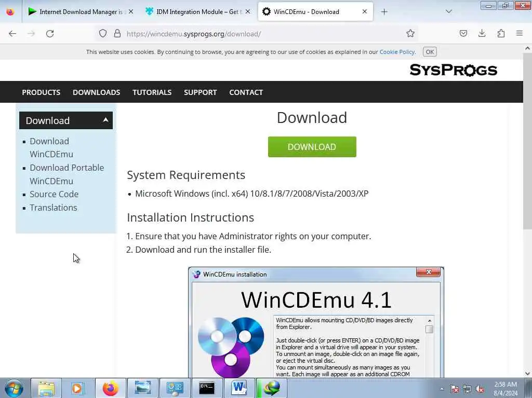Viewport: 532px width, 398px height.
Task: Bookmark this page with the star
Action: pyautogui.click(x=410, y=33)
